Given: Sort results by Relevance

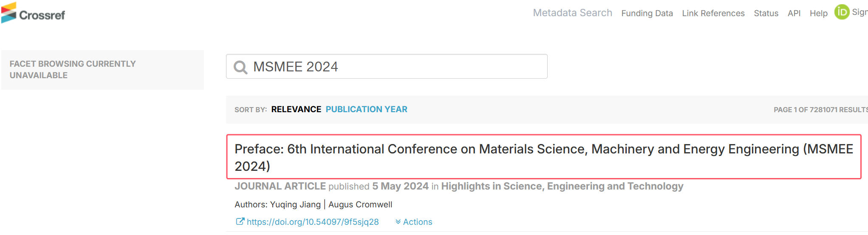Looking at the screenshot, I should coord(296,109).
